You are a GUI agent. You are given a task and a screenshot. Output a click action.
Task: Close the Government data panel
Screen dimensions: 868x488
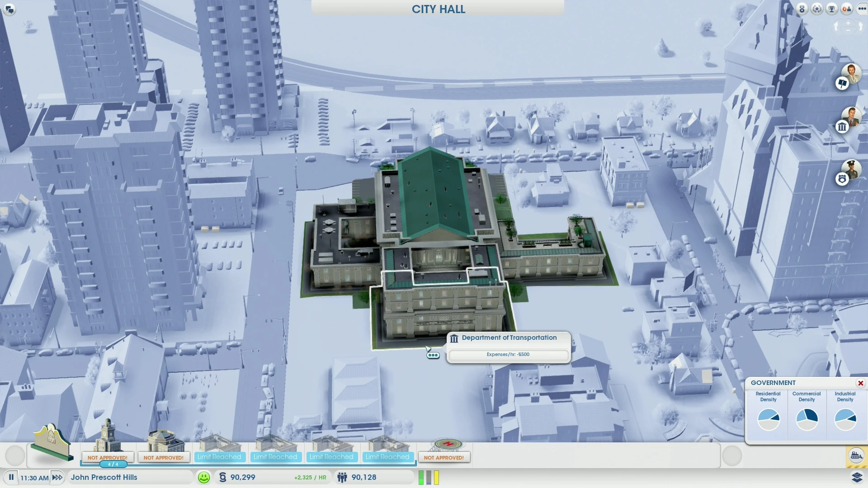click(861, 383)
